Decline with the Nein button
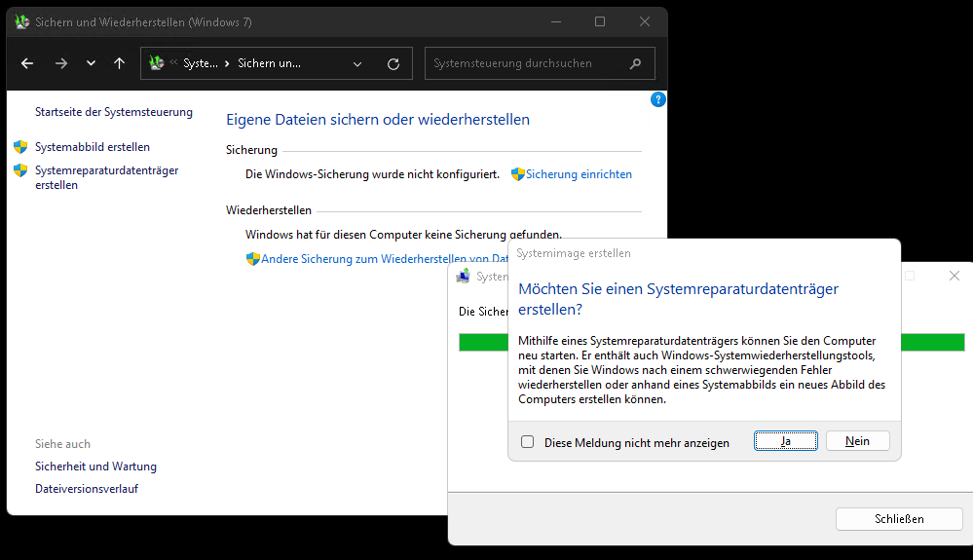The image size is (973, 560). click(857, 441)
